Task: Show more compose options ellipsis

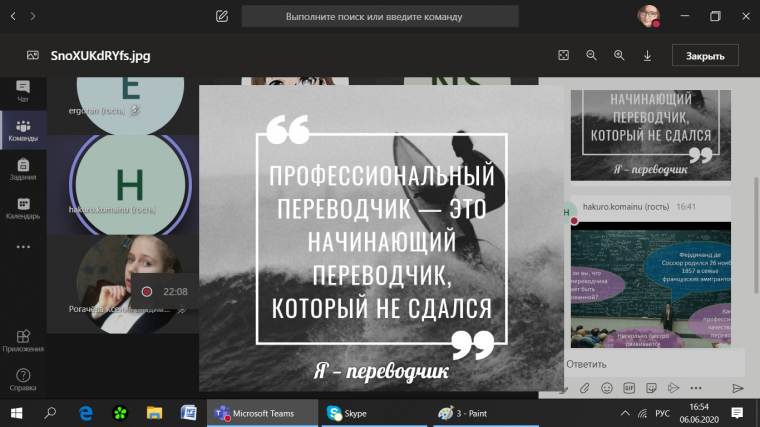Action: (696, 388)
